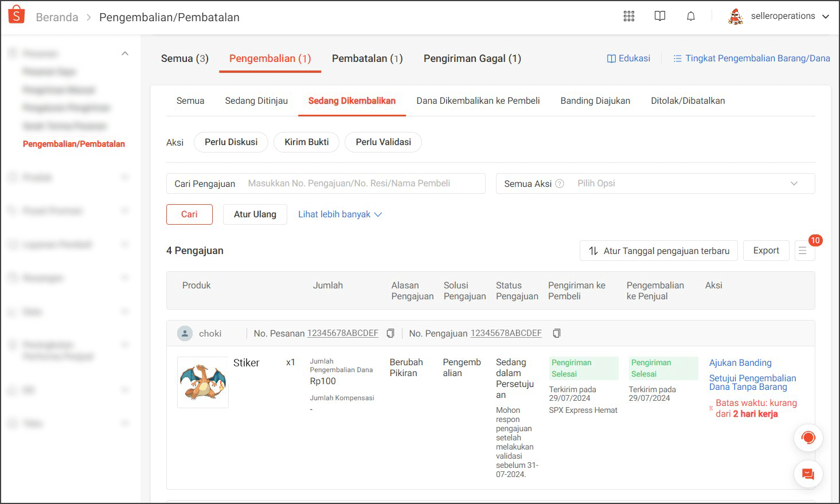Open the book guide icon in header
This screenshot has width=840, height=504.
(x=660, y=16)
